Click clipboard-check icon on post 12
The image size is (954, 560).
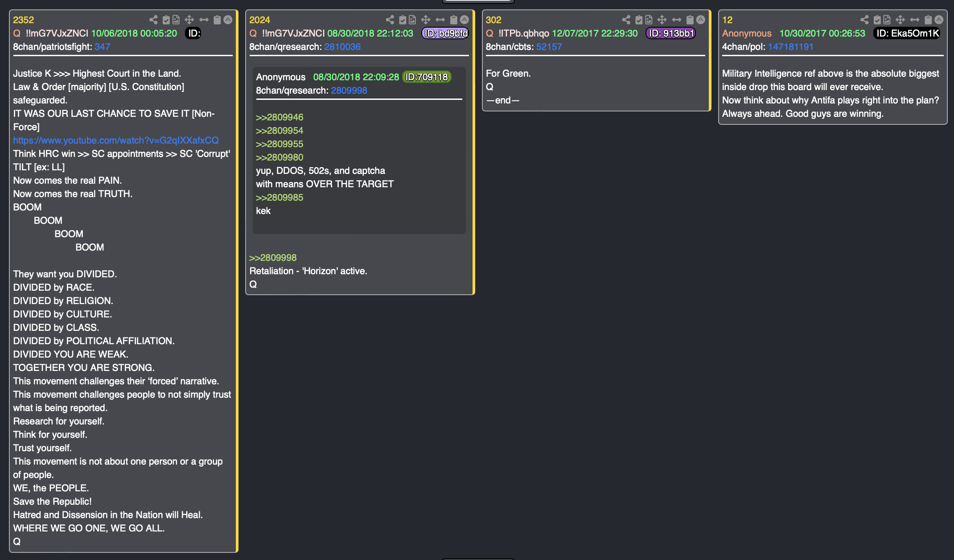coord(877,20)
